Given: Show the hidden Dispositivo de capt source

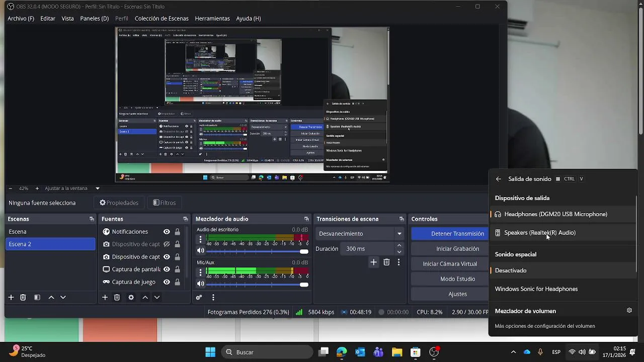Looking at the screenshot, I should 167,244.
